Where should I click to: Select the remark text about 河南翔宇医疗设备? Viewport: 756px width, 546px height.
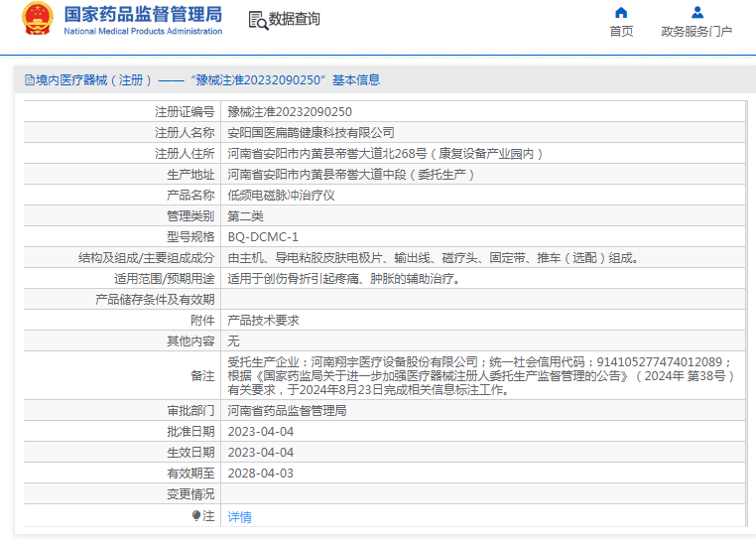[481, 375]
